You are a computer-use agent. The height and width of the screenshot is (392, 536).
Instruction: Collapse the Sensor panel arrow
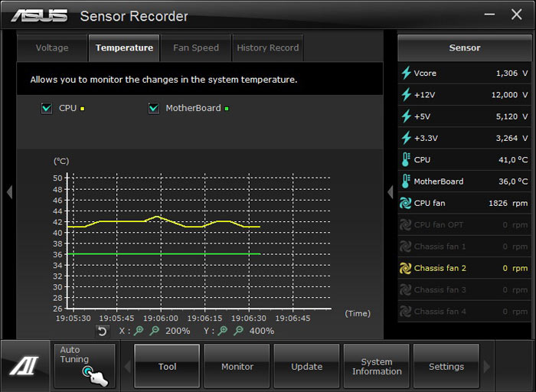coord(391,191)
